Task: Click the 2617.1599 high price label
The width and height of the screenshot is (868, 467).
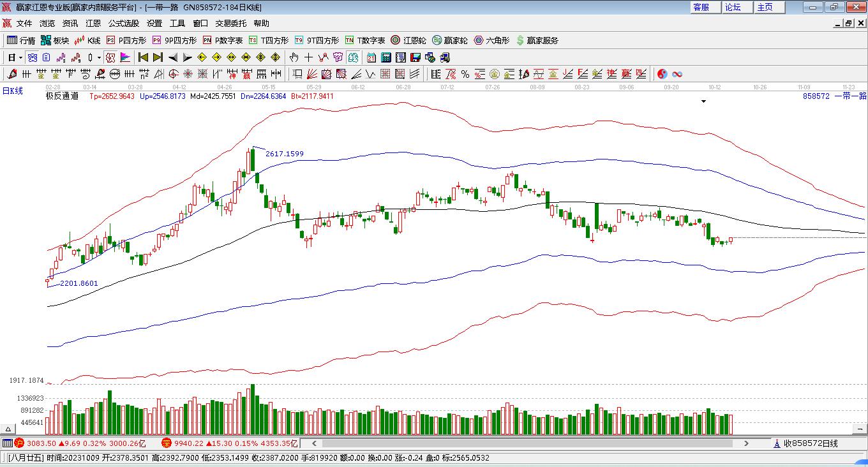Action: pyautogui.click(x=285, y=154)
